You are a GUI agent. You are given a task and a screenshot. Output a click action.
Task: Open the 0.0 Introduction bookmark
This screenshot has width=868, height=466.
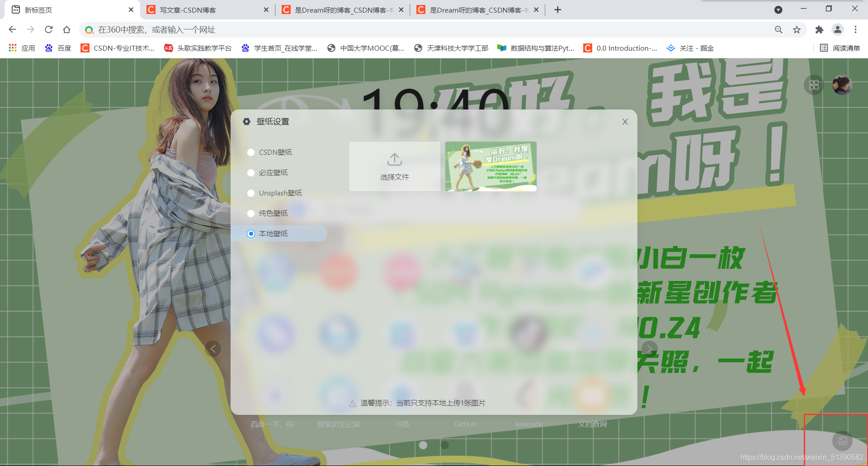620,48
